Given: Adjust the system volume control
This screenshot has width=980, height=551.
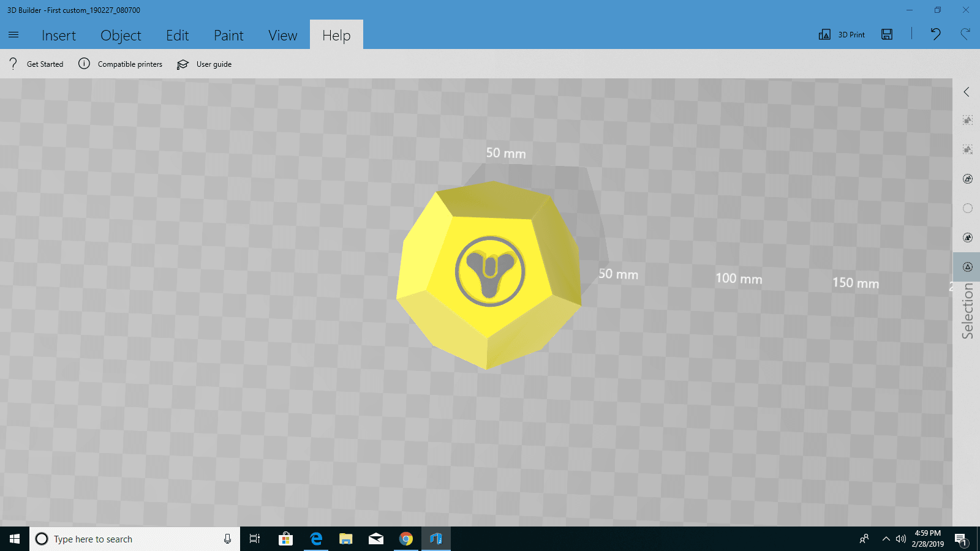Looking at the screenshot, I should (x=900, y=539).
